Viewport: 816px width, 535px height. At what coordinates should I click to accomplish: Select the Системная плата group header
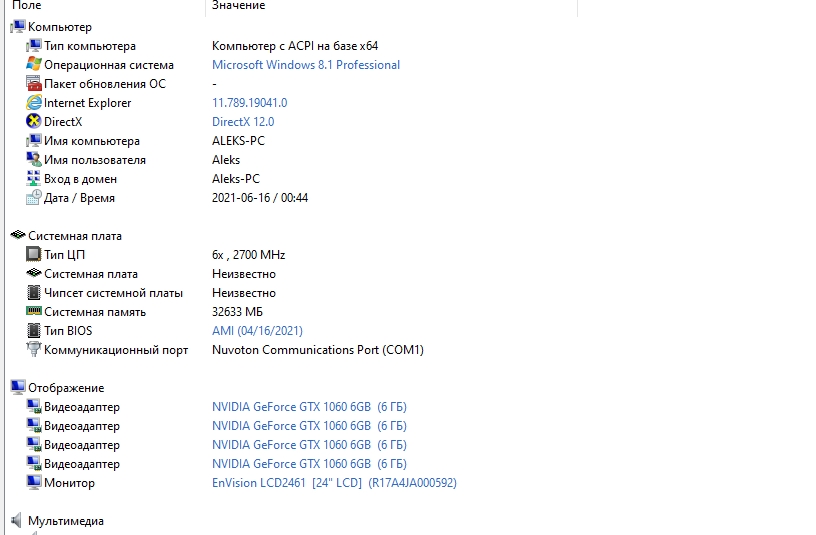pos(74,236)
